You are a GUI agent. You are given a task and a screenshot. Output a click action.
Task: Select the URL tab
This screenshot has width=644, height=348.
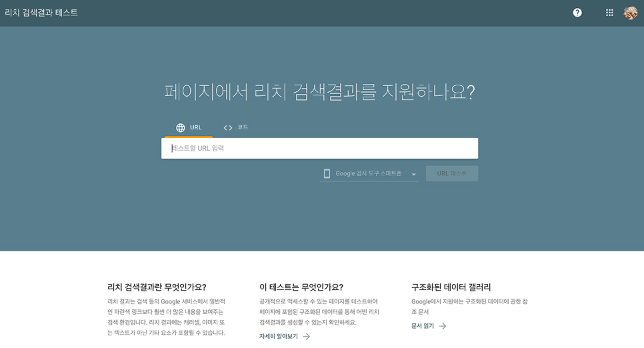click(x=189, y=128)
